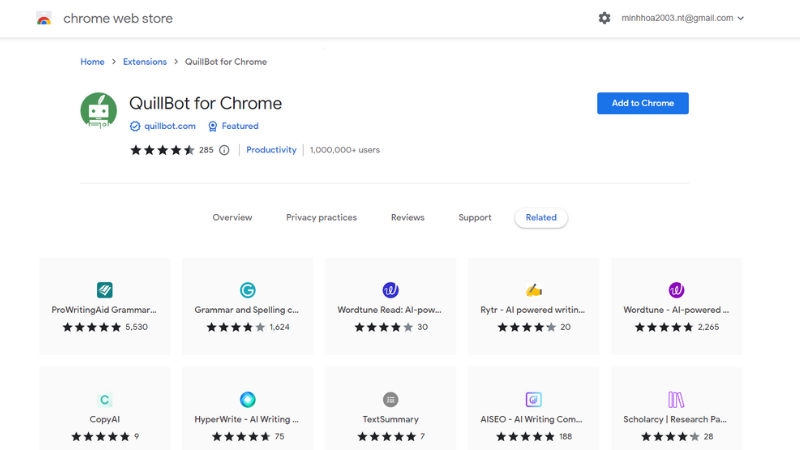Open ProWritingAid Grammar extension icon

click(x=104, y=290)
